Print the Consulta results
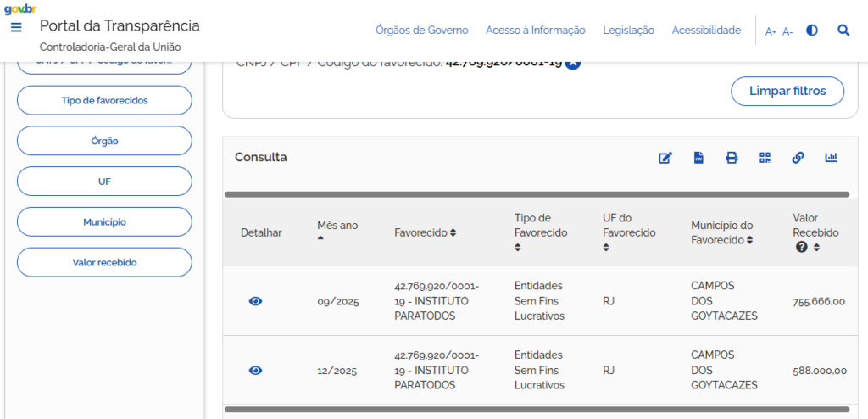This screenshot has height=419, width=868. coord(732,158)
